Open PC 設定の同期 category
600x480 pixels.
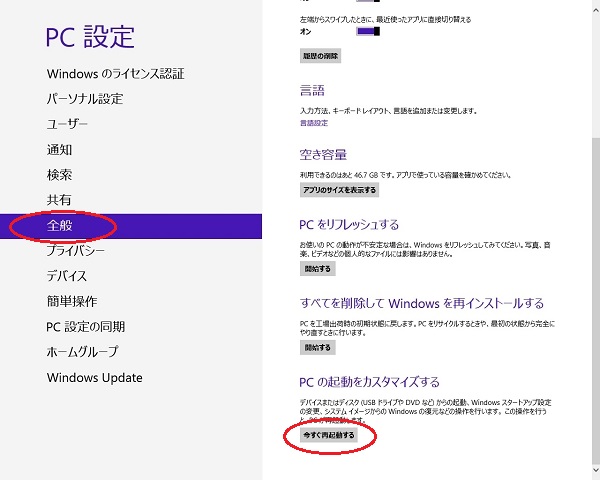pyautogui.click(x=86, y=327)
